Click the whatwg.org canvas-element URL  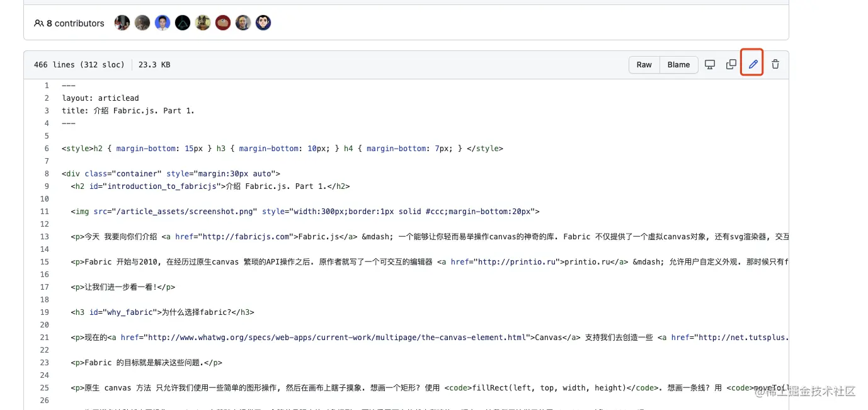[336, 338]
